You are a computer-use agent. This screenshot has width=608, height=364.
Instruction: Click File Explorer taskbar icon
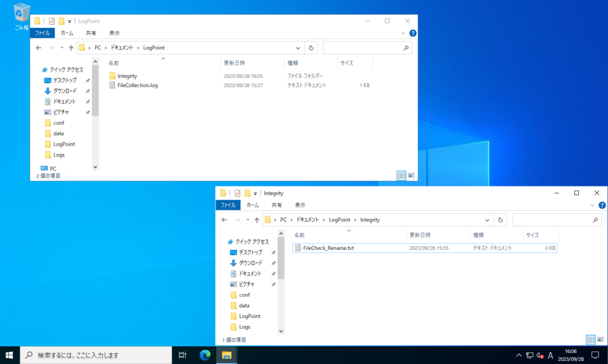pyautogui.click(x=226, y=355)
